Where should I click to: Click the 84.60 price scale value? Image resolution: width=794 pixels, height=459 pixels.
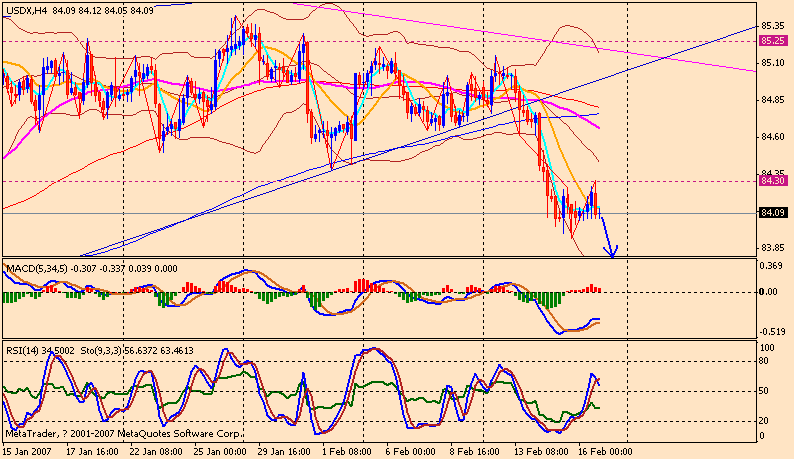click(x=773, y=137)
